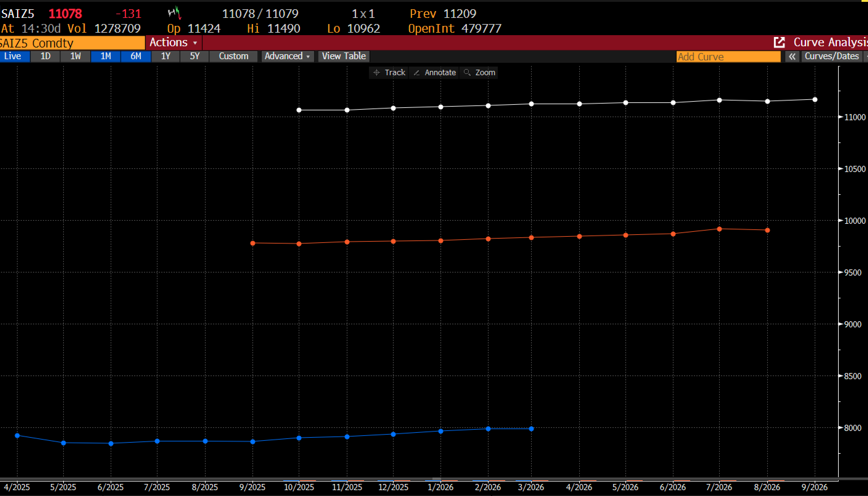
Task: Toggle the 1M period button
Action: point(105,56)
